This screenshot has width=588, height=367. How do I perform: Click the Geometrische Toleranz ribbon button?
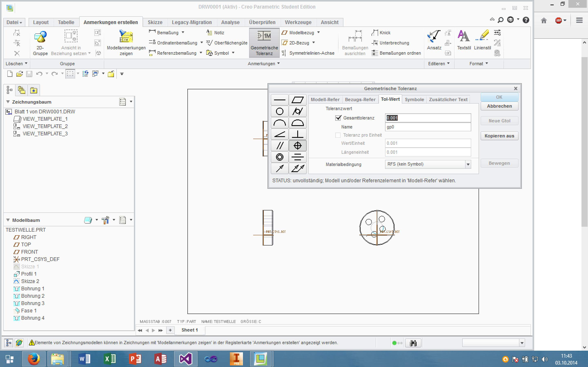[264, 43]
